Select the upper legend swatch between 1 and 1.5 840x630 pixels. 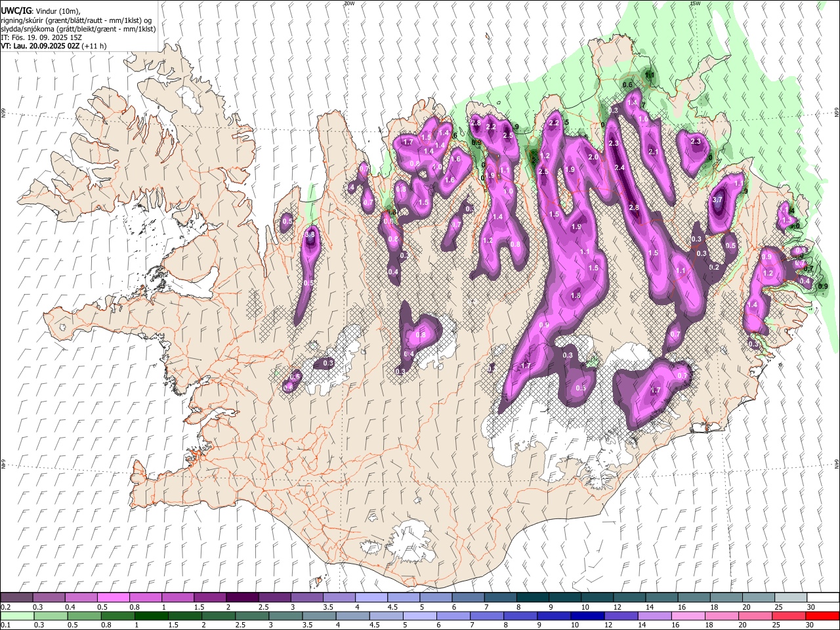(177, 597)
